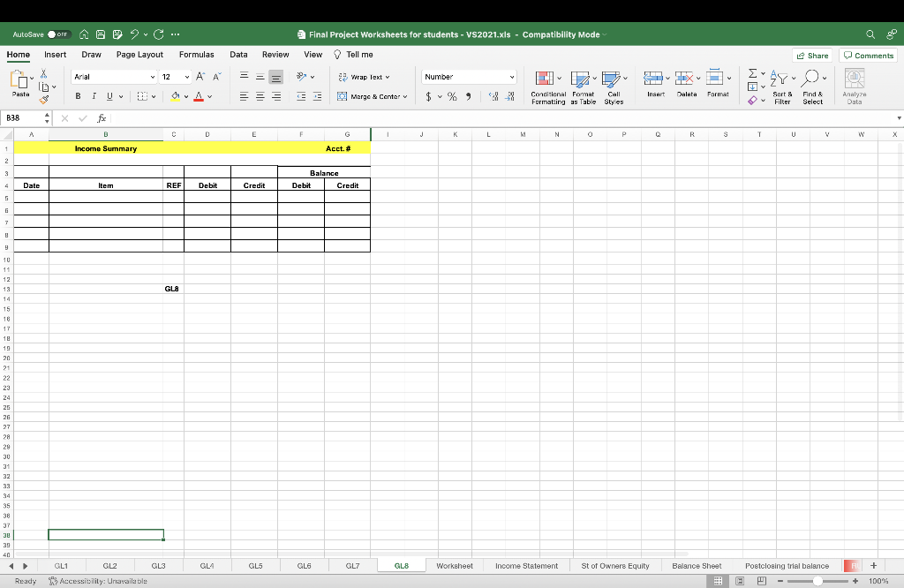Screen dimensions: 904x588
Task: Click the Cut scissors icon
Action: (x=44, y=74)
